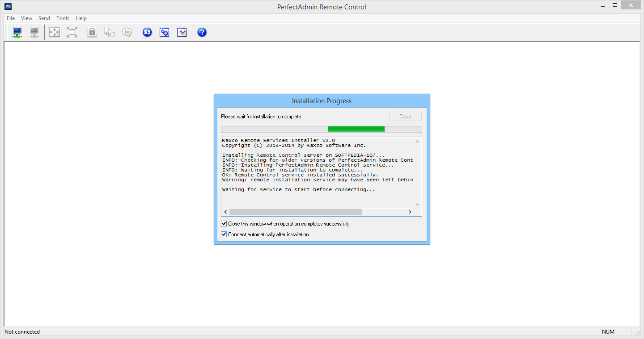This screenshot has width=644, height=339.
Task: Click the 'Warning: remote installation service' log line
Action: (x=318, y=180)
